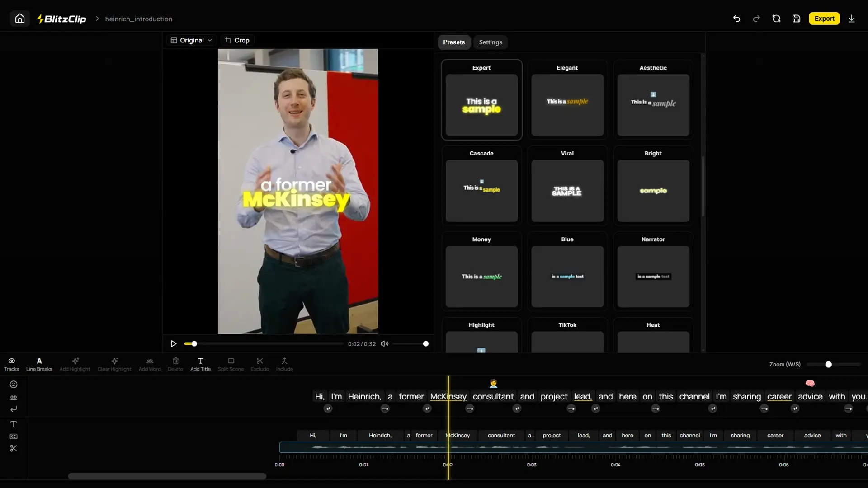This screenshot has width=868, height=488.
Task: Click line break marker below 'Hi,'
Action: 328,408
